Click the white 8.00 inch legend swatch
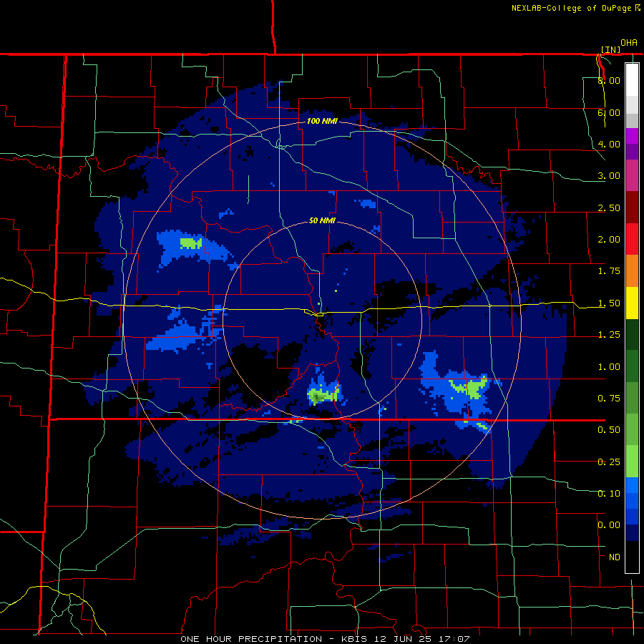 (x=632, y=80)
